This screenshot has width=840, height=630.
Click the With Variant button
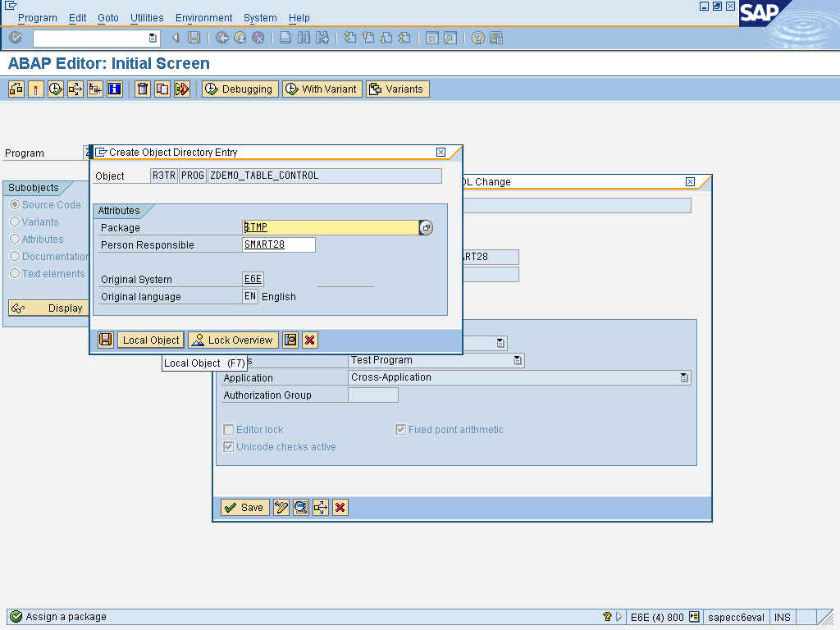(322, 89)
